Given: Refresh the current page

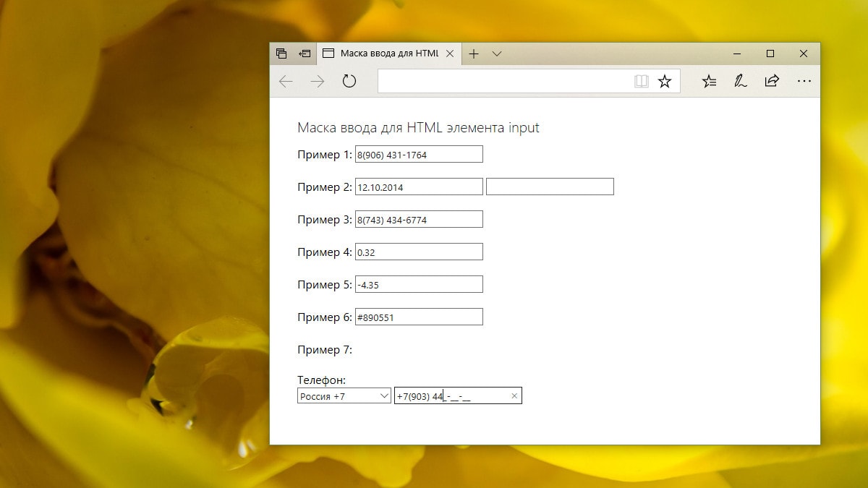Looking at the screenshot, I should click(x=349, y=82).
